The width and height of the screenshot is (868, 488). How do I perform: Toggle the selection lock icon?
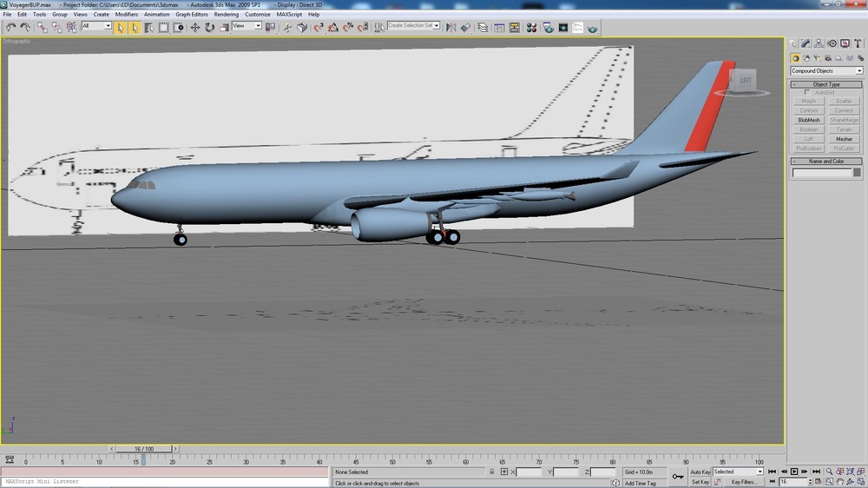[x=491, y=472]
